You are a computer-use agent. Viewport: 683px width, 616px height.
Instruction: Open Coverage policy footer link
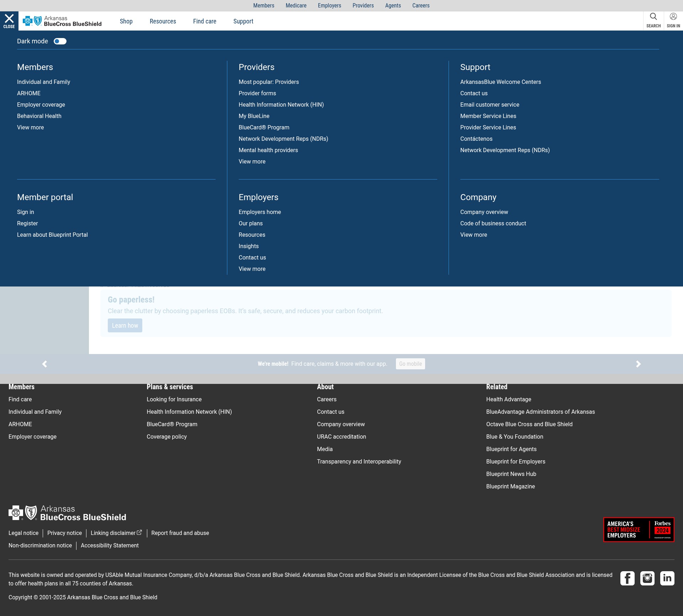click(x=166, y=437)
